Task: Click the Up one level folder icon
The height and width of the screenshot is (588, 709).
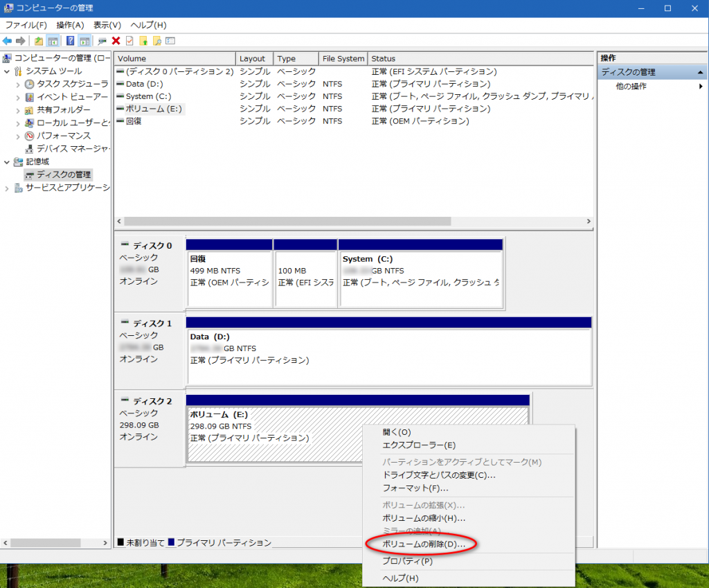Action: click(x=39, y=41)
